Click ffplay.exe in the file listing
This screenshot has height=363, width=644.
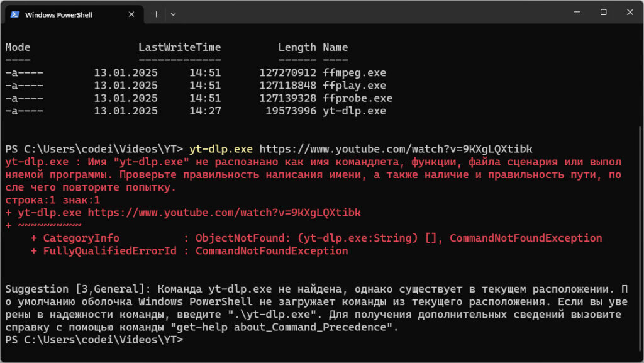point(354,86)
